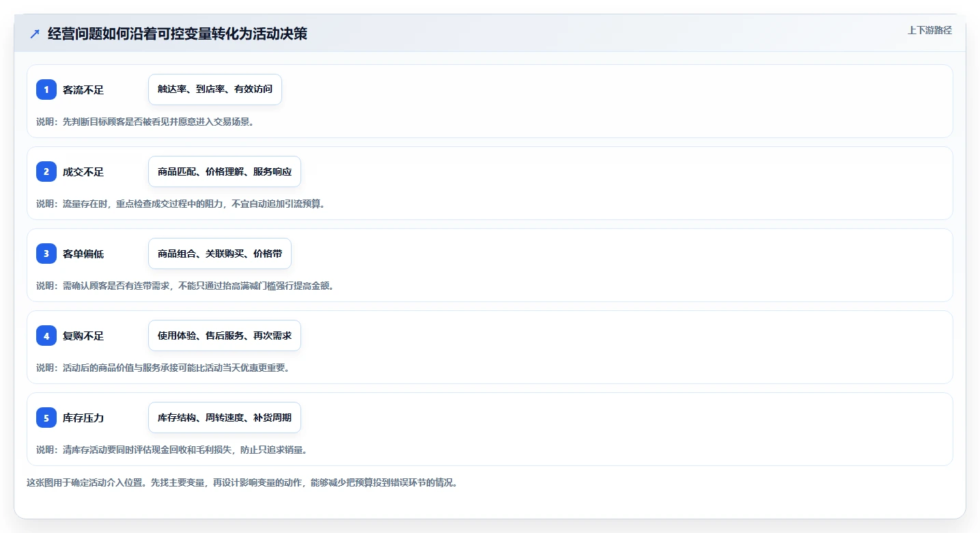The height and width of the screenshot is (533, 980).
Task: Click the 商品组合、关联购买、价格带 chip
Action: tap(220, 254)
